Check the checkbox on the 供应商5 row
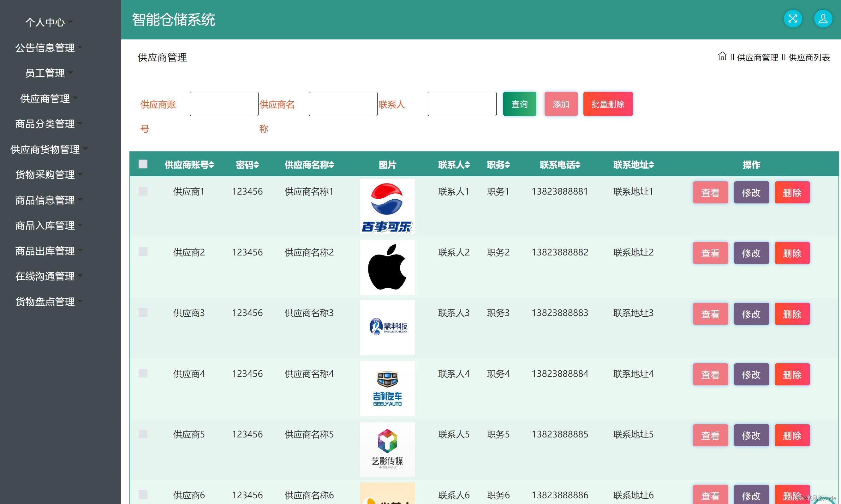The width and height of the screenshot is (841, 504). [142, 434]
